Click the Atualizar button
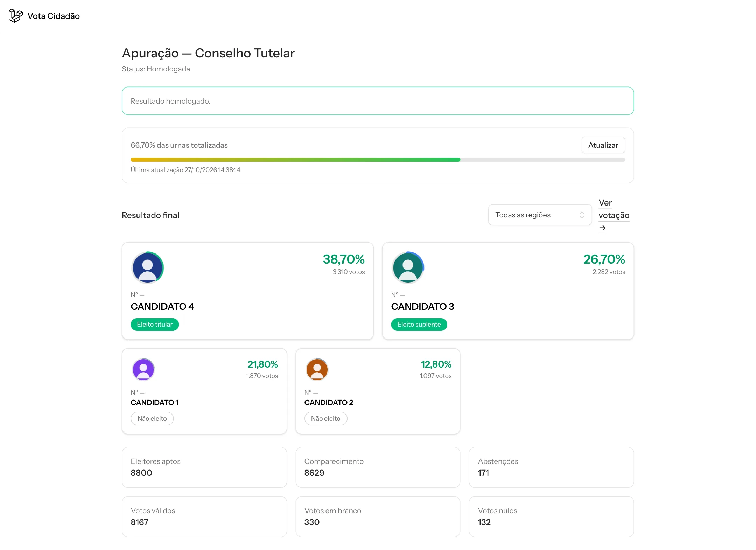This screenshot has width=756, height=550. pos(603,145)
